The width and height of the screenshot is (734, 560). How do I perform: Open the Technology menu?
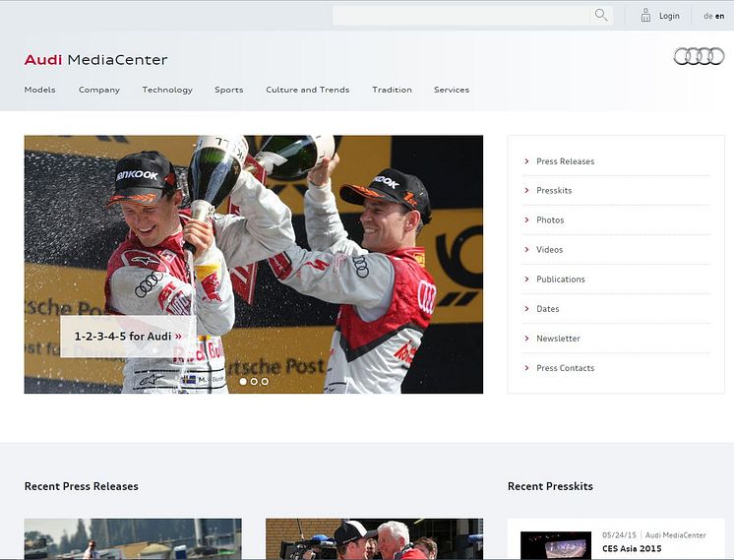(x=167, y=90)
